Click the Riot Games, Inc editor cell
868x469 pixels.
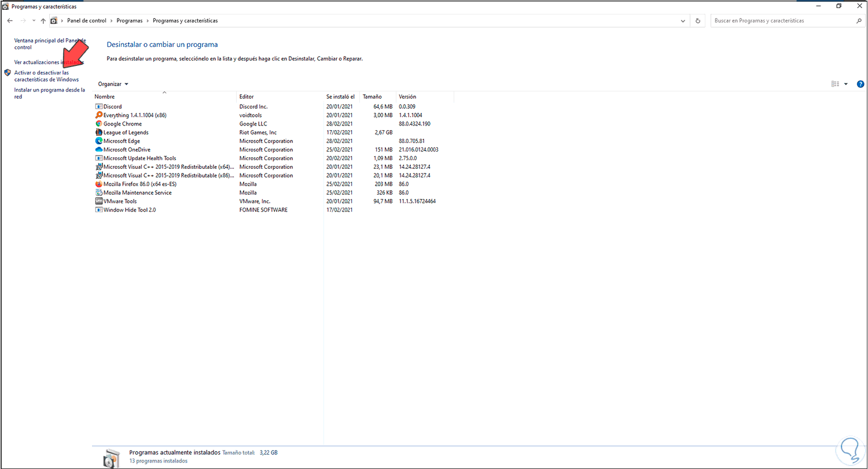tap(258, 132)
